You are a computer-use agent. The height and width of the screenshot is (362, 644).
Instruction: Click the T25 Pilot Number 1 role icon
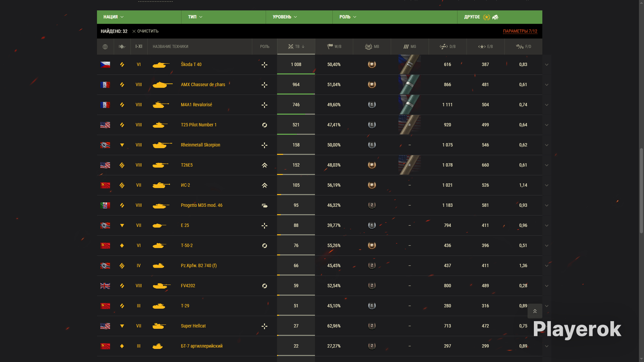[x=264, y=125]
